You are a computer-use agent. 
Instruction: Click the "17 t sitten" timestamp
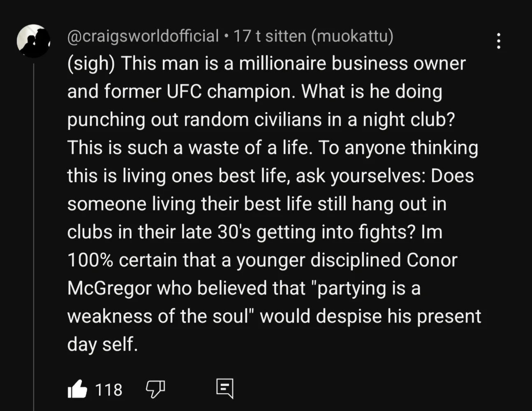(x=270, y=36)
